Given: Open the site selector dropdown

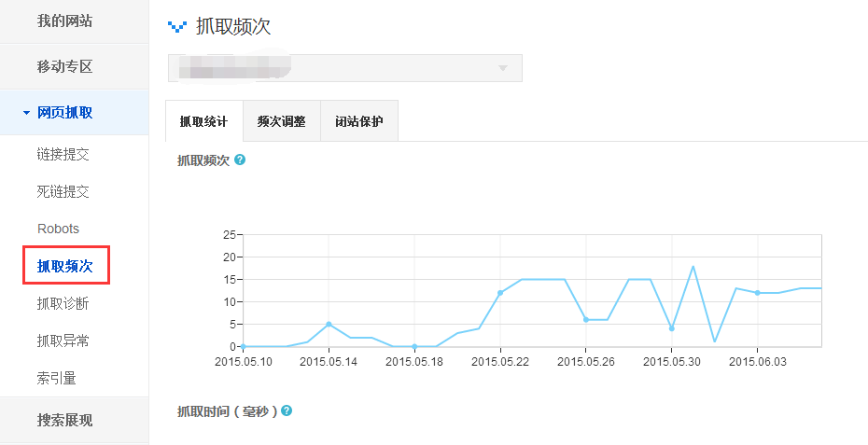Looking at the screenshot, I should coord(344,68).
